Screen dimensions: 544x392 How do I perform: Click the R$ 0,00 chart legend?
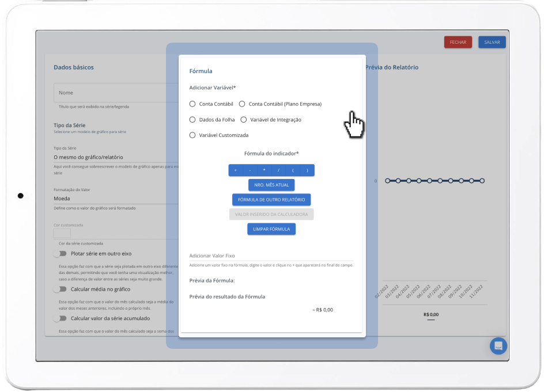(x=431, y=315)
